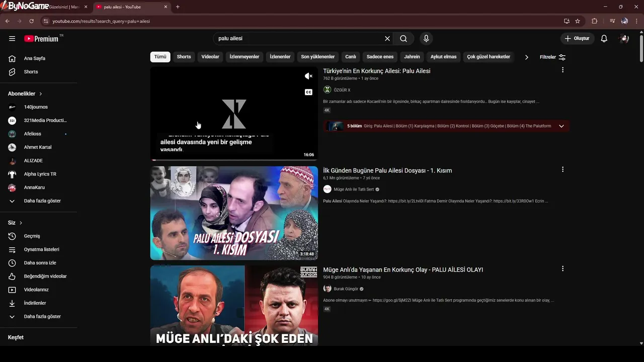Screen dimensions: 644x362
Task: Open Siz section chevron
Action: (x=21, y=223)
